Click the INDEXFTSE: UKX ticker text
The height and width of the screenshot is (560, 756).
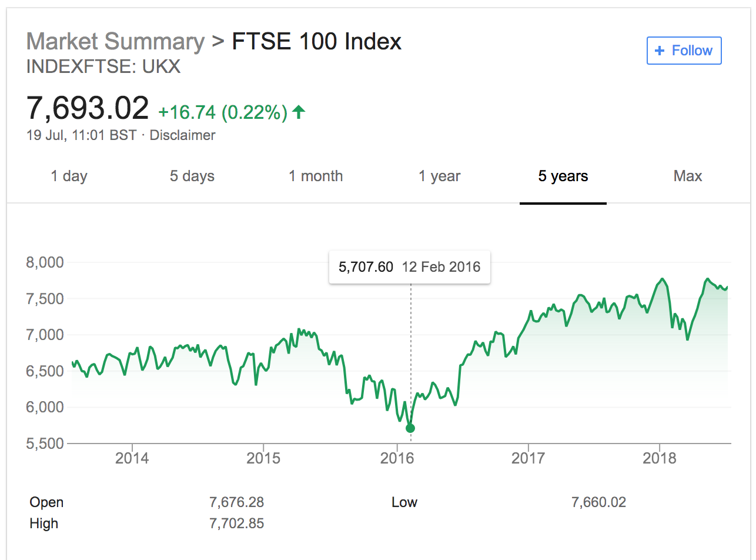(103, 66)
